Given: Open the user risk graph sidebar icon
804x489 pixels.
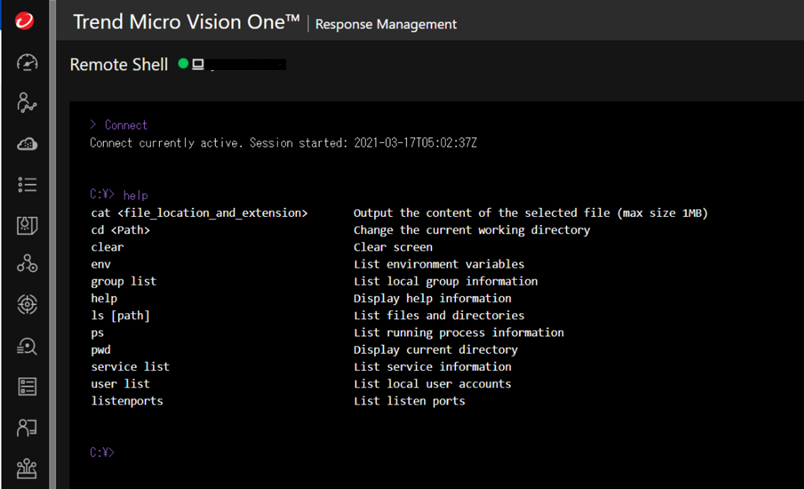Looking at the screenshot, I should 27,103.
